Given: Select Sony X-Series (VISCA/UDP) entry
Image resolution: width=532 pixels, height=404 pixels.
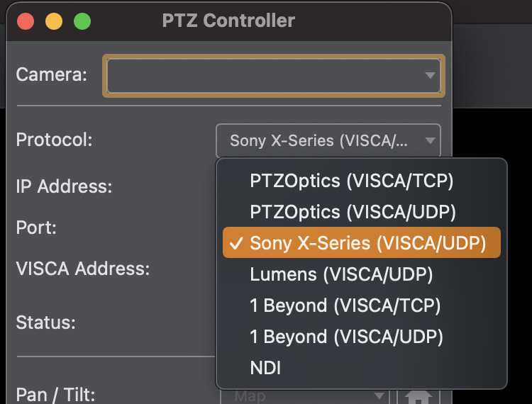Looking at the screenshot, I should point(361,242).
